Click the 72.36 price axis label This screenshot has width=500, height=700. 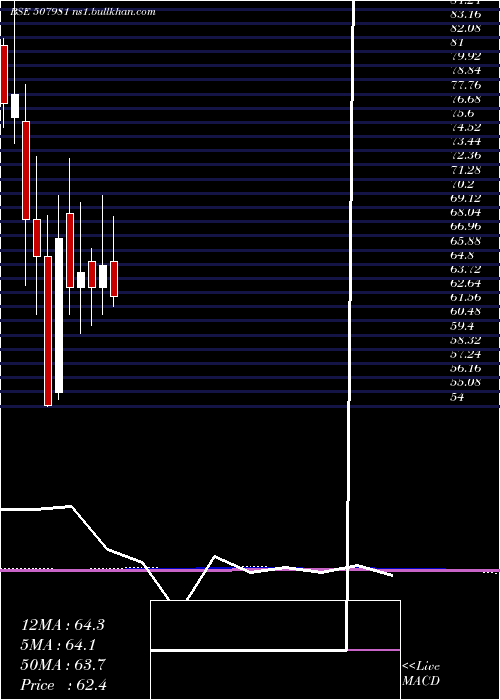466,156
